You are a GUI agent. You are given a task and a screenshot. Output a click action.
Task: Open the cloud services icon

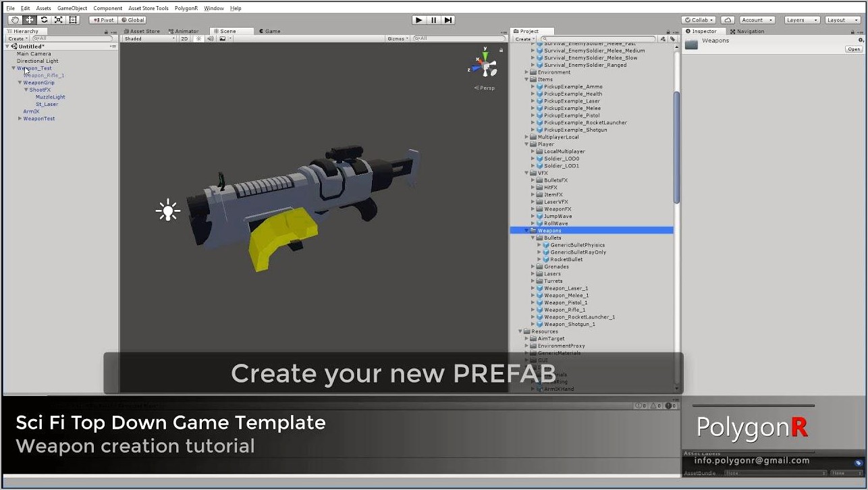[728, 20]
